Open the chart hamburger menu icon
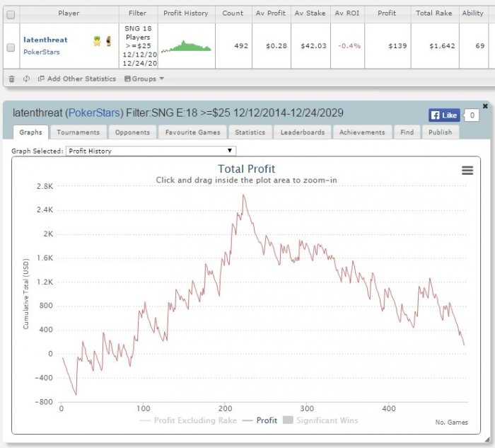The image size is (495, 448). point(467,171)
